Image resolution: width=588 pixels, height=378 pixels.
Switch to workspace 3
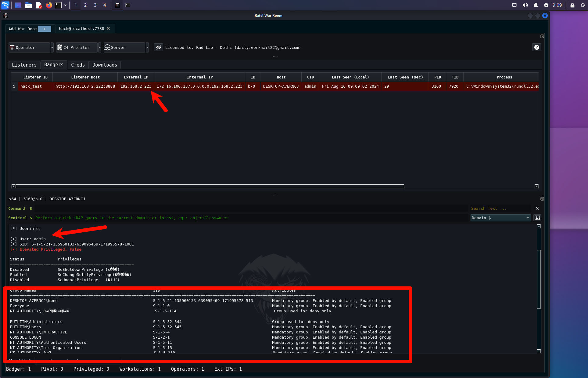95,5
